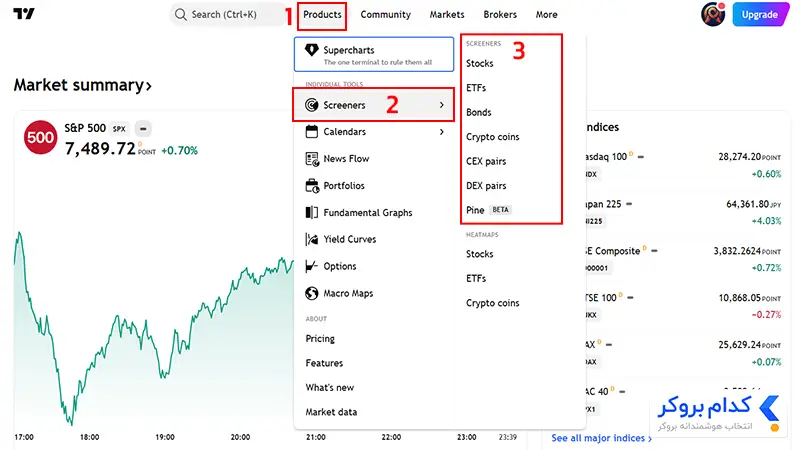Open the Market summary chevron
The width and height of the screenshot is (800, 450).
click(148, 86)
